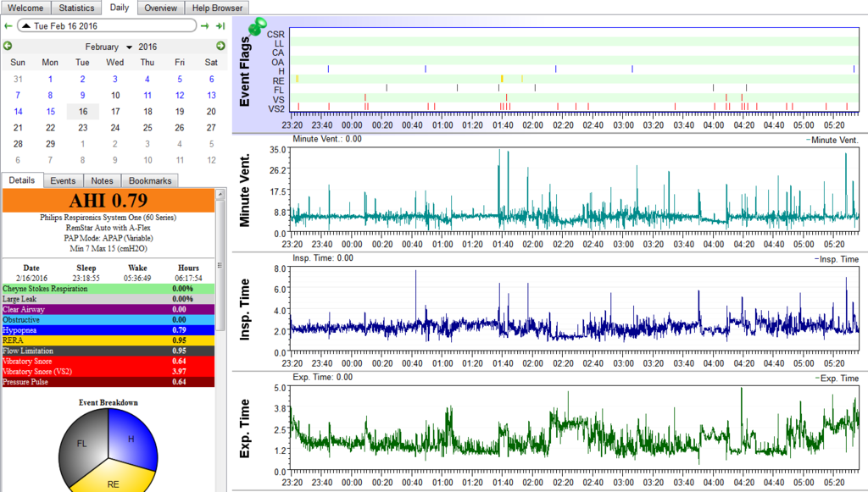Click the Hypopnea row in details
Screen dimensions: 868x492
click(108, 330)
